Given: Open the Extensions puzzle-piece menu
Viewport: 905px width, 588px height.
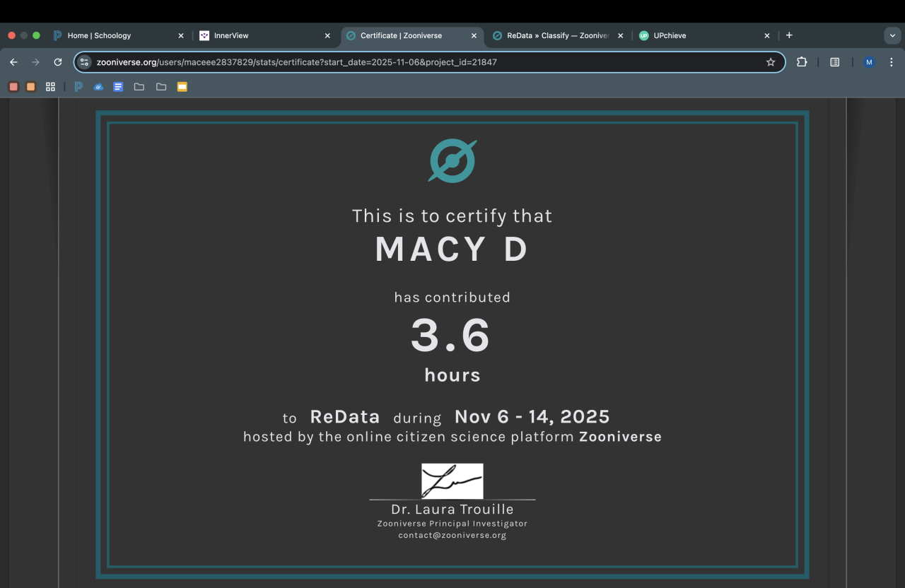Looking at the screenshot, I should [x=802, y=62].
